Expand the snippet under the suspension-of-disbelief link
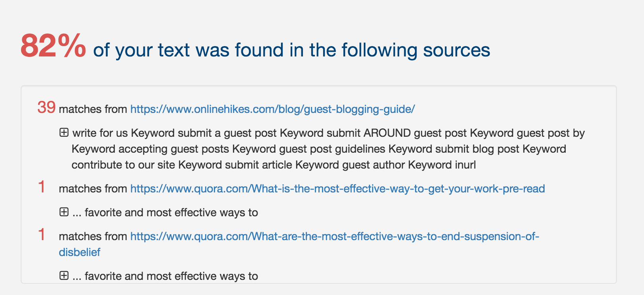The width and height of the screenshot is (644, 295). point(64,276)
